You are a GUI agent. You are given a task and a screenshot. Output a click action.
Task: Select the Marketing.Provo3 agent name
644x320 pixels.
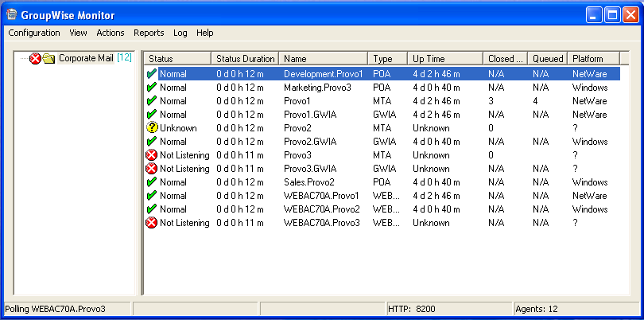pyautogui.click(x=317, y=88)
